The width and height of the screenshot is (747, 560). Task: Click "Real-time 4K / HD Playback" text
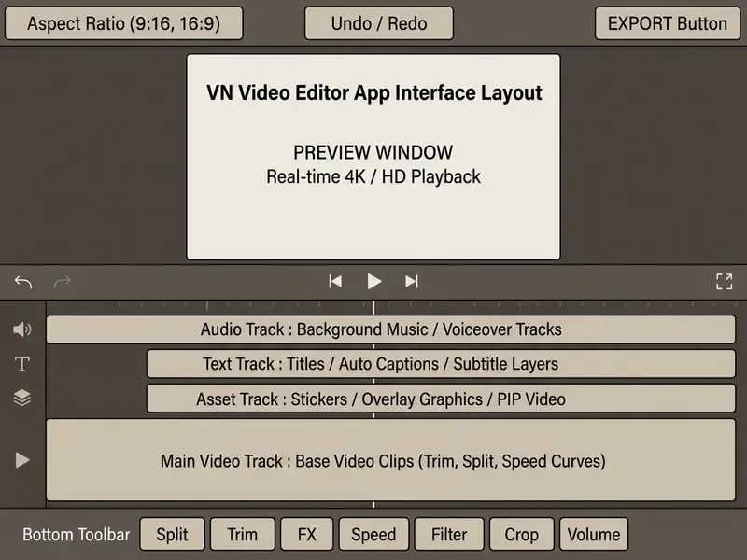coord(373,176)
